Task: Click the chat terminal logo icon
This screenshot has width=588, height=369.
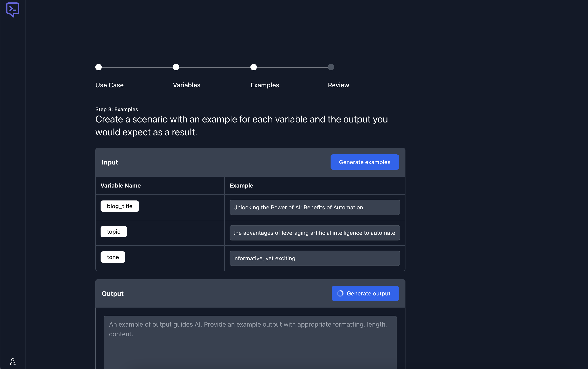Action: coord(13,10)
